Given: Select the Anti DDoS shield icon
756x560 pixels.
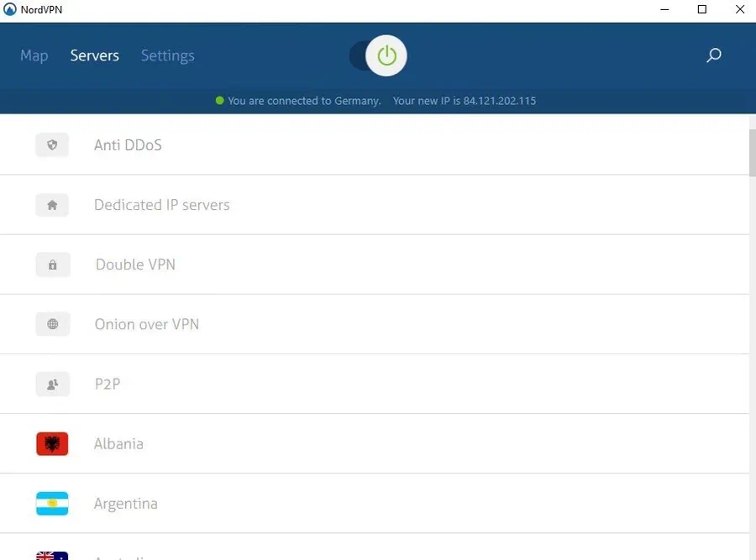Looking at the screenshot, I should coord(52,144).
